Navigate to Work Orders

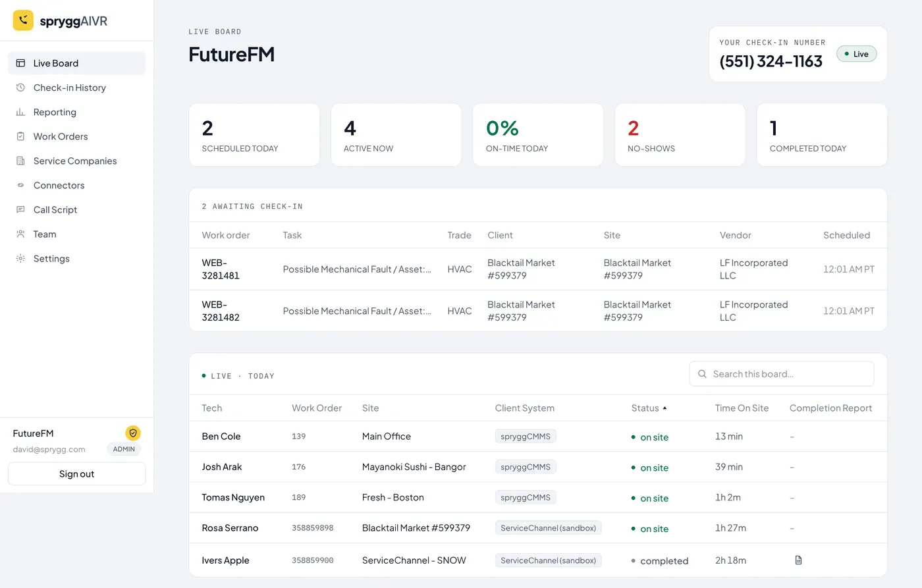(76, 136)
